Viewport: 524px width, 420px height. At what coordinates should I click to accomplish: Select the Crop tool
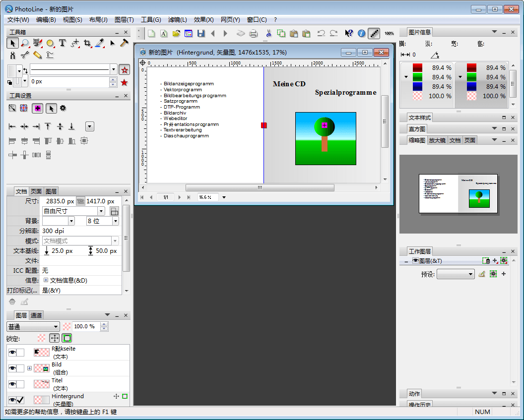[87, 43]
